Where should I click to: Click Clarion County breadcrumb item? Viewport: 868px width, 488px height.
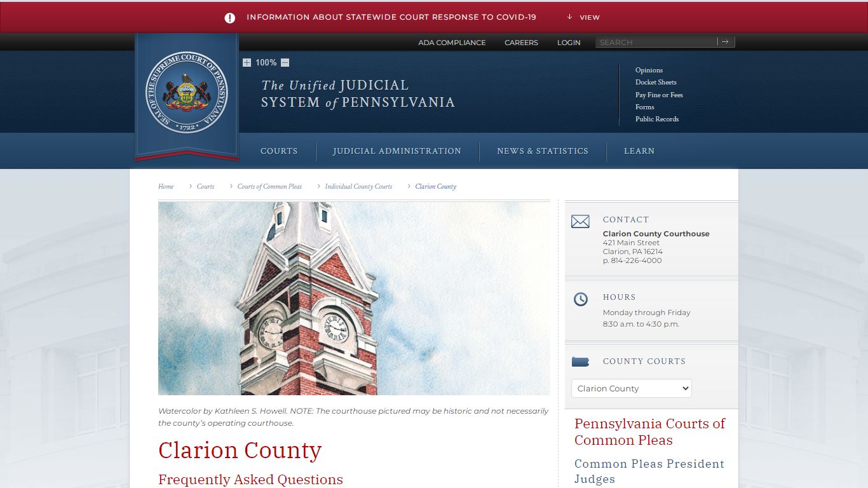click(436, 186)
